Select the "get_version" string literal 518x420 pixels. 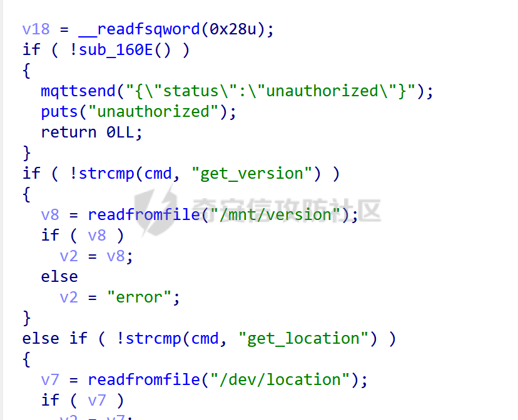tap(251, 174)
